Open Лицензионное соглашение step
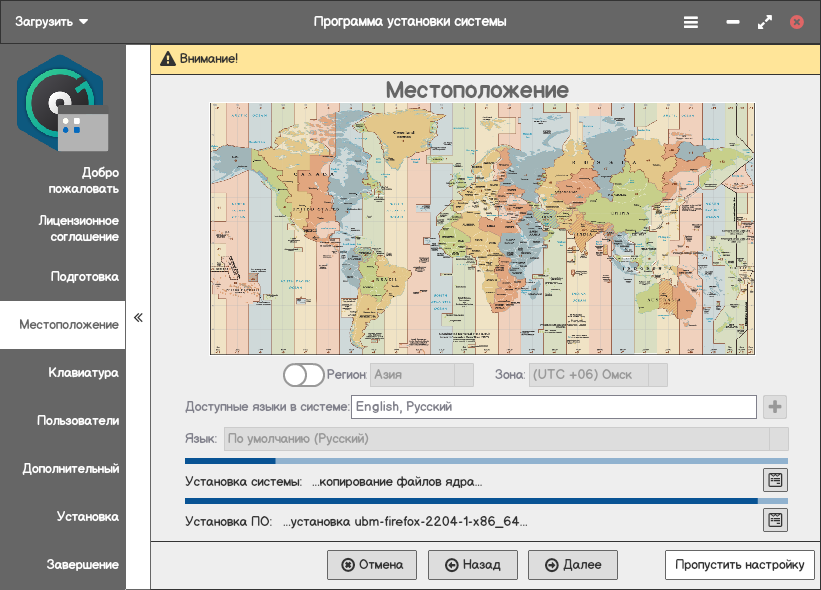 (78, 228)
